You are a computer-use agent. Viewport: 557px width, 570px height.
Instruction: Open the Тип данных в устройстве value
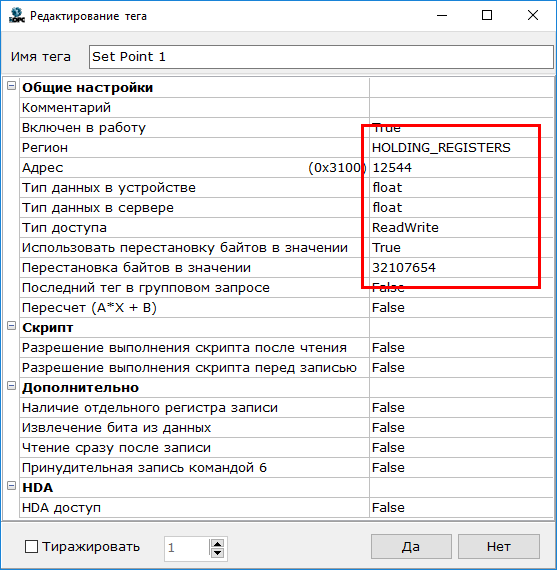(461, 188)
